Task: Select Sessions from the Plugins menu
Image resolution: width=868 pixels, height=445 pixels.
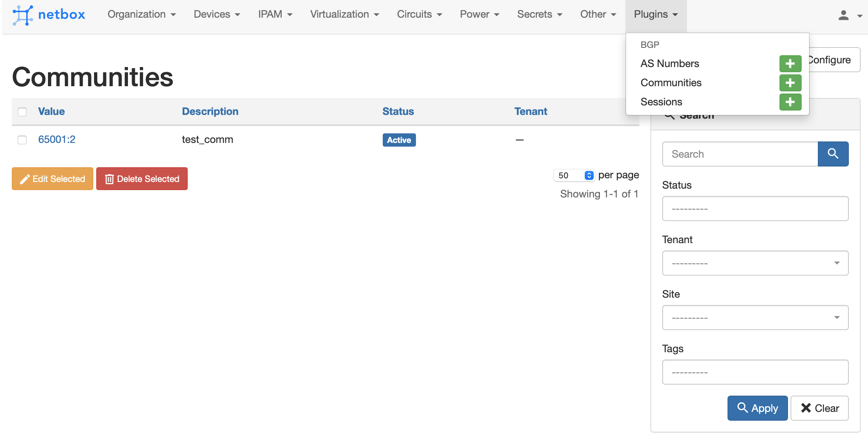Action: click(x=661, y=102)
